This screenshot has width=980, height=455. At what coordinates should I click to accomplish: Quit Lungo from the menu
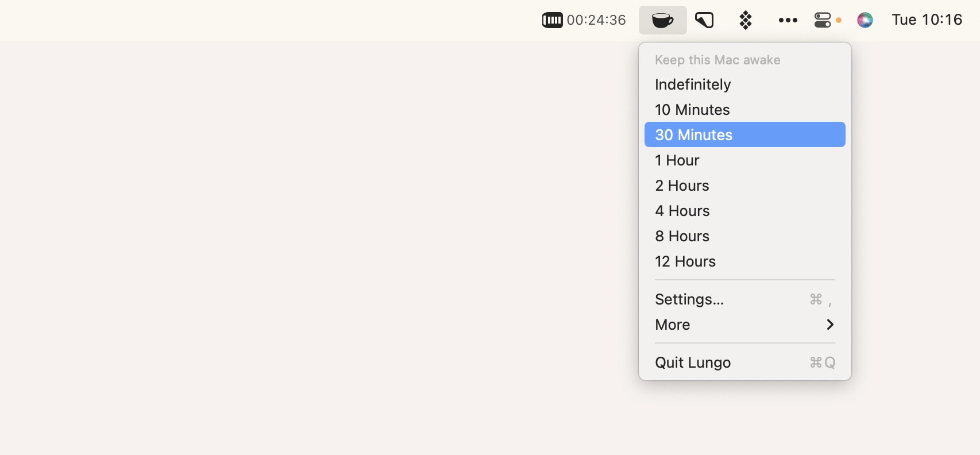coord(745,363)
